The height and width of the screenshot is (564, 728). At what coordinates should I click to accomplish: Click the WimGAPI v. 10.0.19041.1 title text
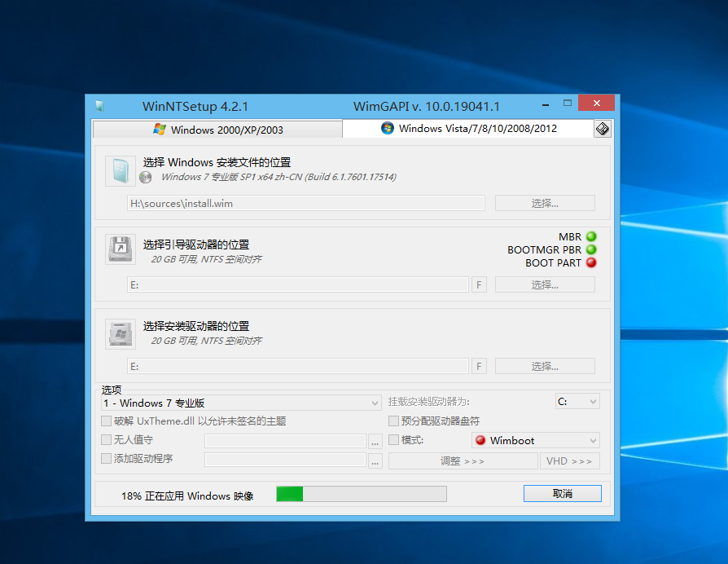click(426, 107)
